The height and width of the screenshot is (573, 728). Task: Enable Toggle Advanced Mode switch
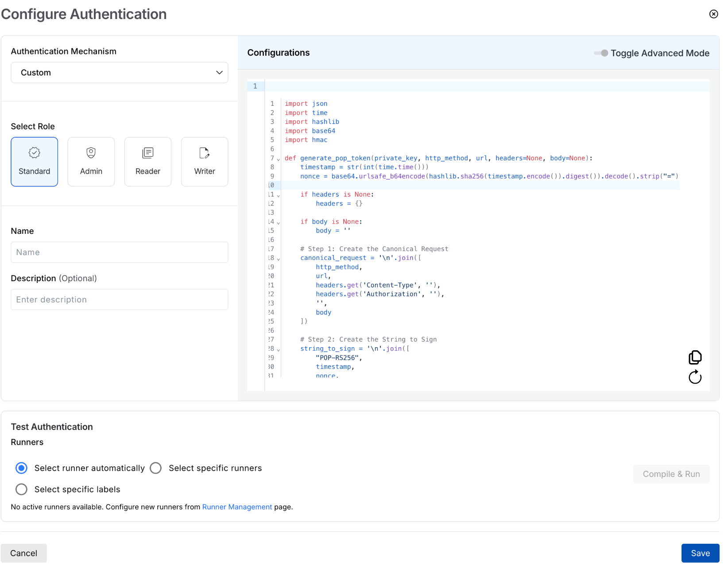point(601,53)
